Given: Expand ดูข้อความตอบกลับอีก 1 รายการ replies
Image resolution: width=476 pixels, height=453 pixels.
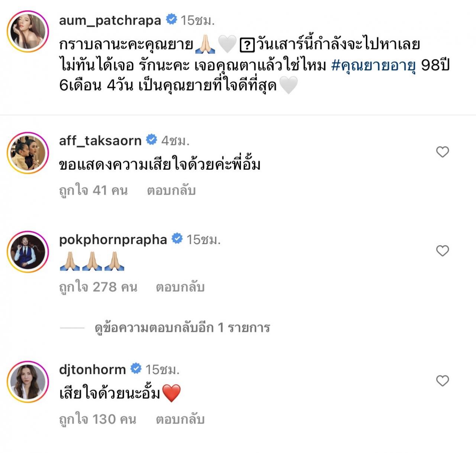Looking at the screenshot, I should (x=182, y=328).
